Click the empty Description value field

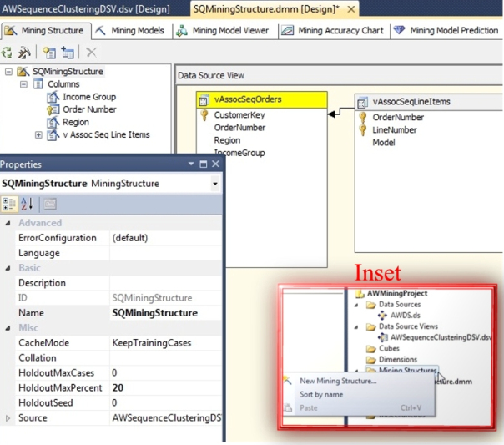click(x=165, y=283)
